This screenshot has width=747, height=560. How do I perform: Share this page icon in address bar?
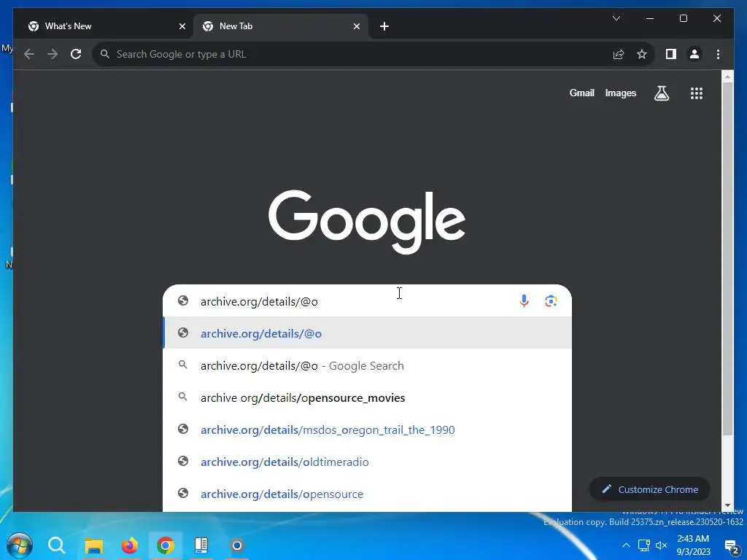(619, 54)
